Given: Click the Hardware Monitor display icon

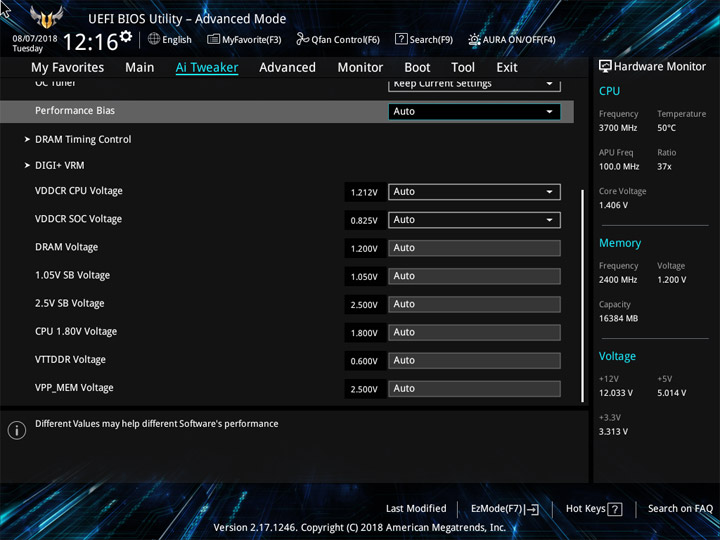Looking at the screenshot, I should click(x=605, y=66).
